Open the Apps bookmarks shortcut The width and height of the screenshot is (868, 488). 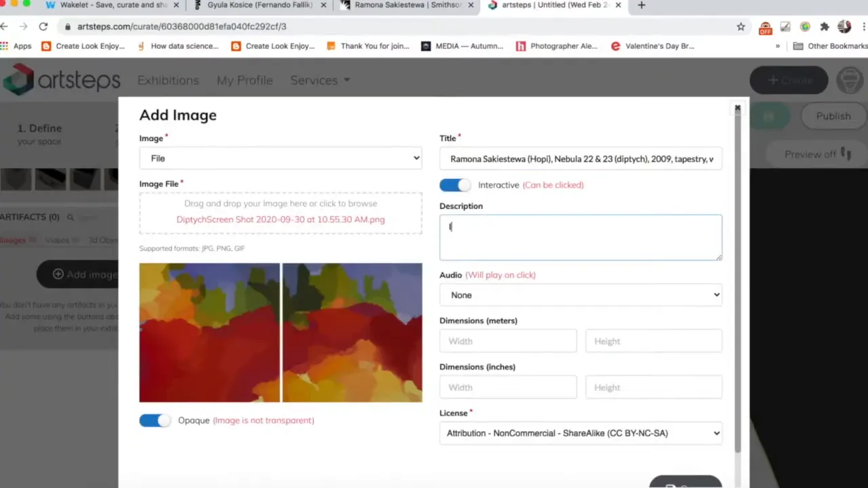[16, 46]
